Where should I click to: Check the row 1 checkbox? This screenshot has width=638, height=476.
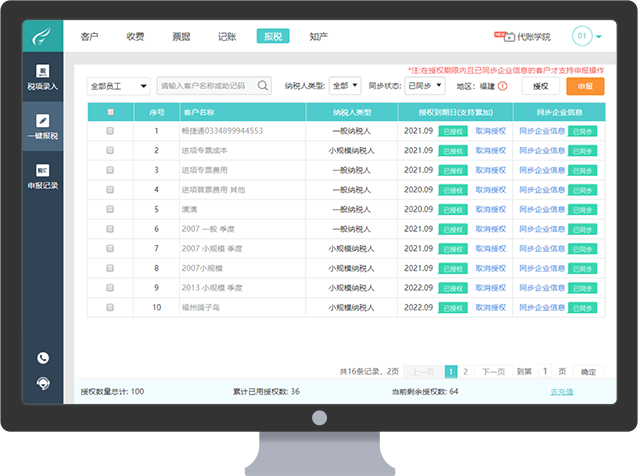110,131
